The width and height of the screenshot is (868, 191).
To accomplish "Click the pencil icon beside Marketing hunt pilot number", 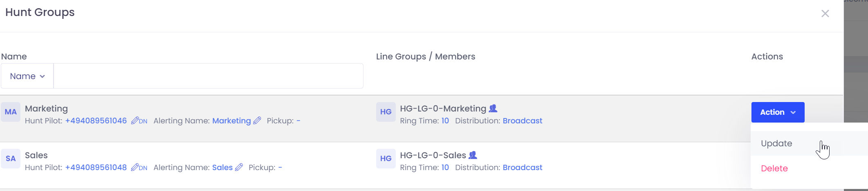I will (135, 121).
